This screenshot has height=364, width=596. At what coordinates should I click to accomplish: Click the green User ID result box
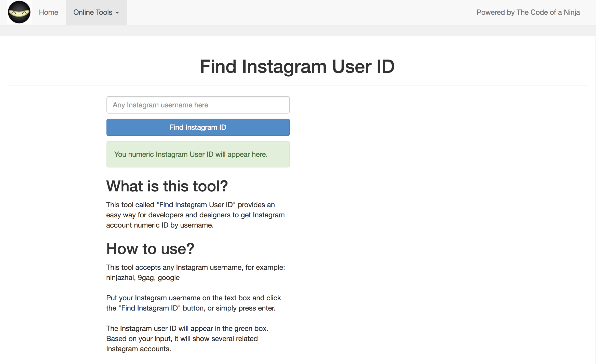point(198,154)
